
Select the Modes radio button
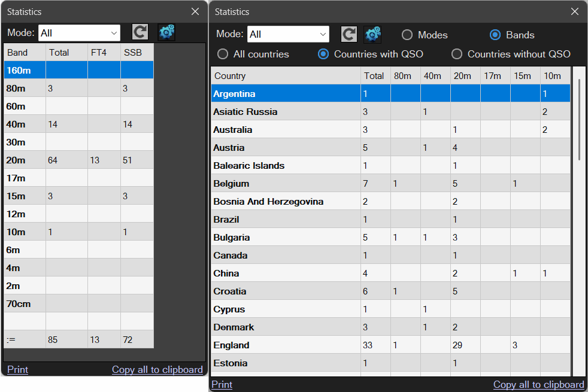(407, 35)
